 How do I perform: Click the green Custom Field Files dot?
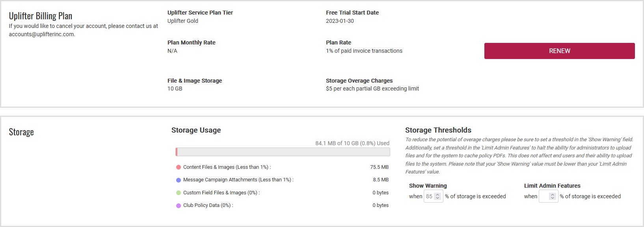pyautogui.click(x=179, y=193)
